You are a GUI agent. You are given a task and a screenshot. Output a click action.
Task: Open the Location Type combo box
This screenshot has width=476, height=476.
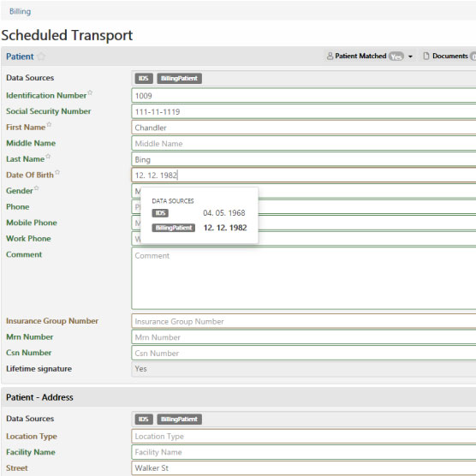304,437
